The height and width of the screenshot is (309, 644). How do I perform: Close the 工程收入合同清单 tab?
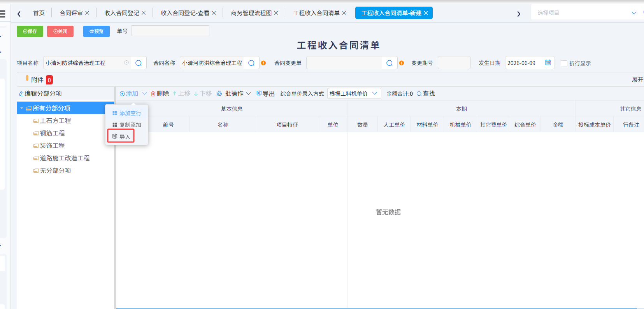pos(344,13)
